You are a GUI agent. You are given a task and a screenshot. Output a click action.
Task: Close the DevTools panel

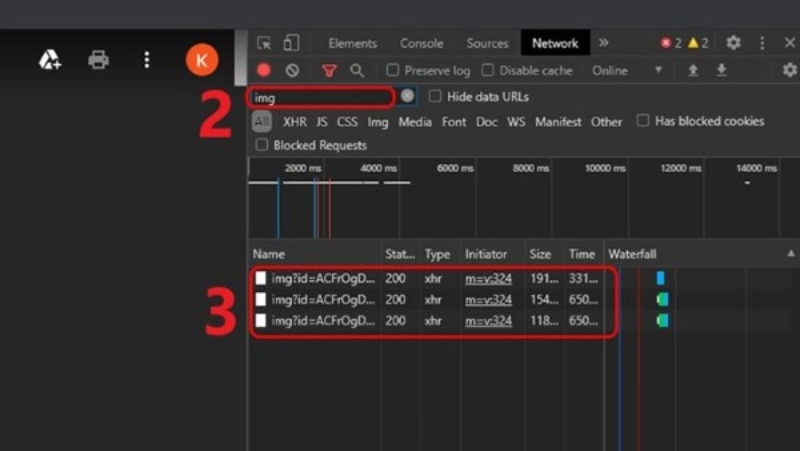790,43
